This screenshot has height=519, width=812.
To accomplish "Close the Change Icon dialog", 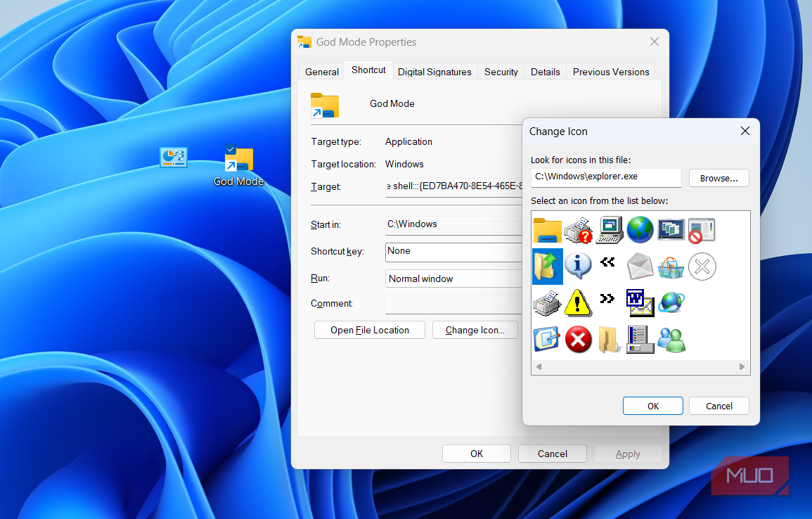I will click(745, 131).
